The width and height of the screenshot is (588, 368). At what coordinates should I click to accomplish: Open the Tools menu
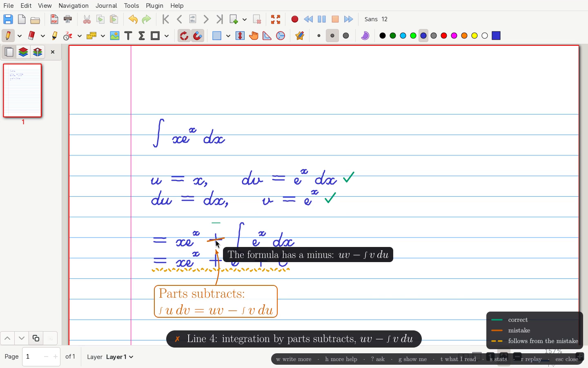131,6
